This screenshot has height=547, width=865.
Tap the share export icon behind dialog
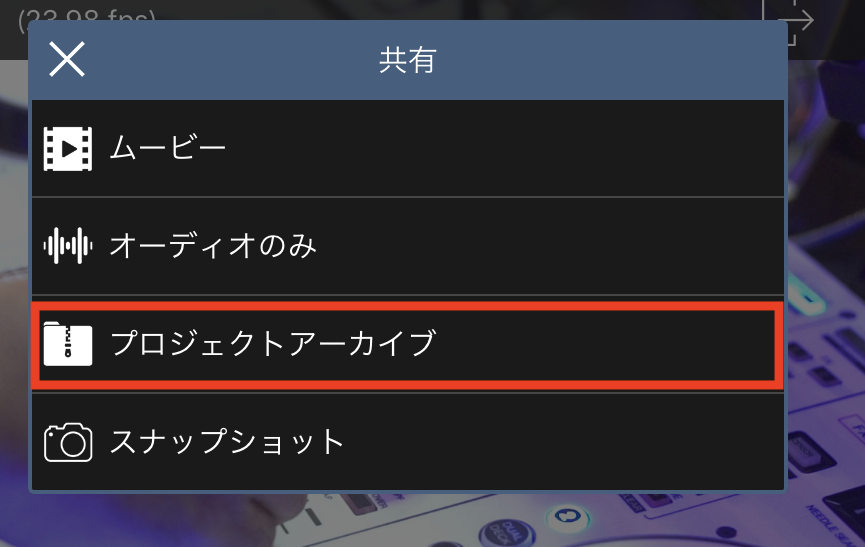[x=795, y=22]
